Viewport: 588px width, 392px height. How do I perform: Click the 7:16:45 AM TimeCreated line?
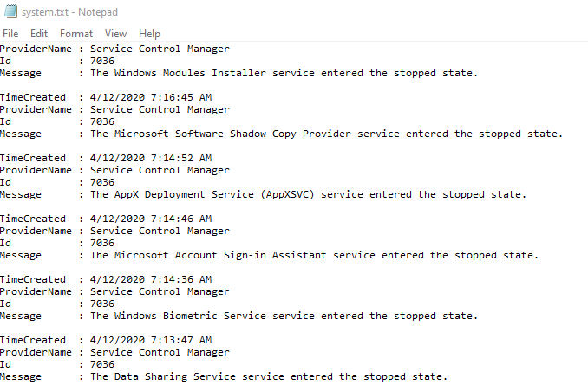(150, 97)
